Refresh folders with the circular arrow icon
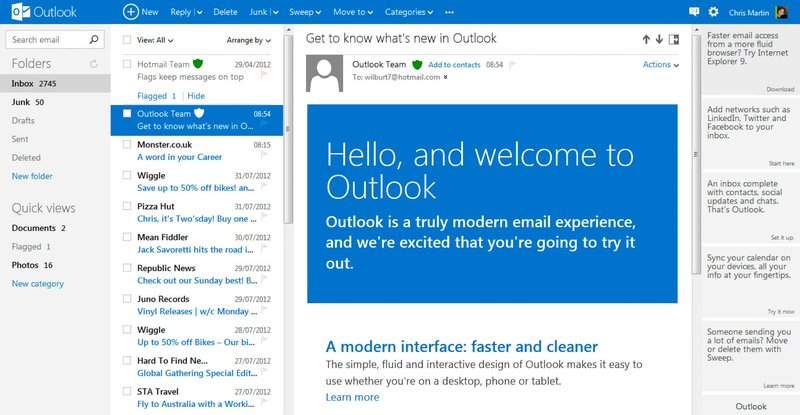 pos(94,64)
